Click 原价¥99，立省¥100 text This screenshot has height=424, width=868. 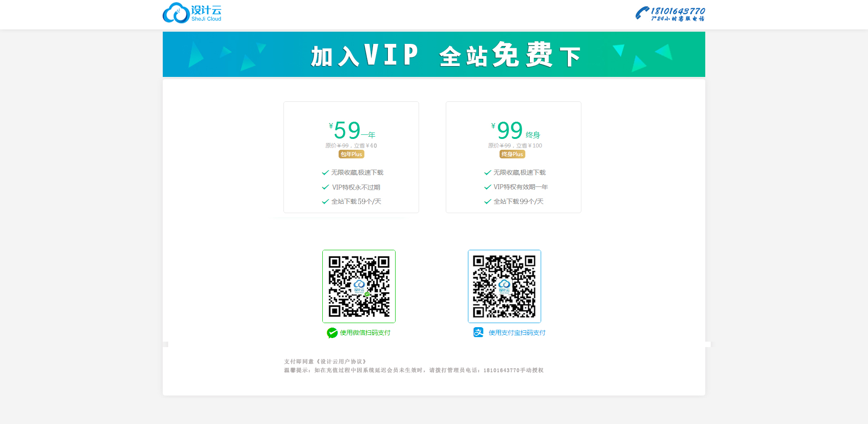point(515,146)
